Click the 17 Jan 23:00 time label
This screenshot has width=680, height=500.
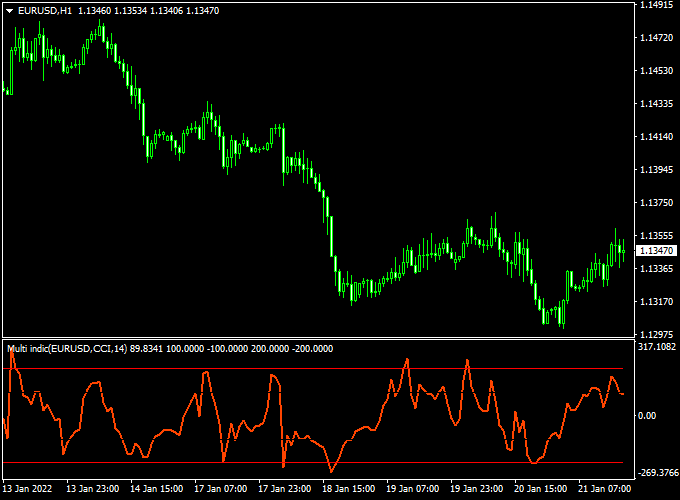[284, 489]
